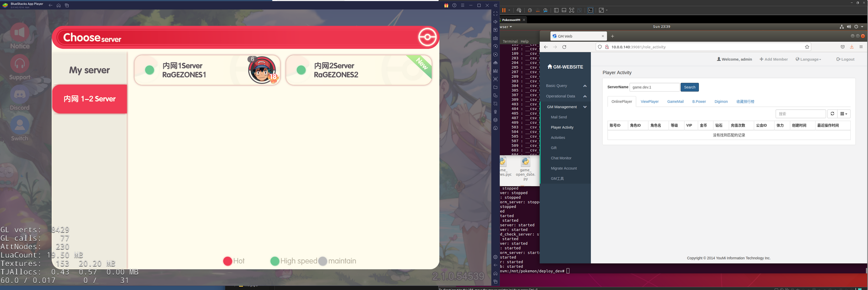Switch to the GameMail tab
The width and height of the screenshot is (868, 290).
[x=675, y=102]
